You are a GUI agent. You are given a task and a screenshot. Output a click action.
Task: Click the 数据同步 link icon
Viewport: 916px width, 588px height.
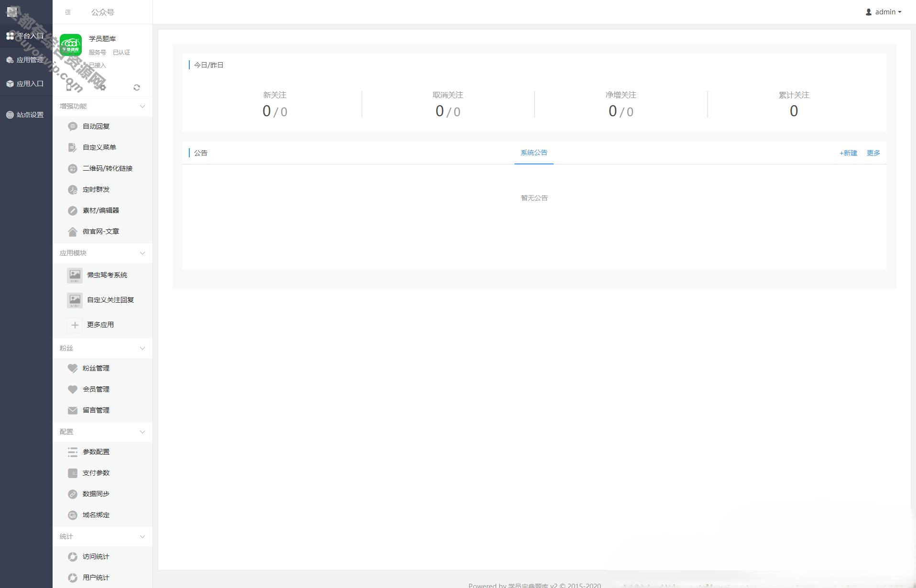tap(73, 494)
